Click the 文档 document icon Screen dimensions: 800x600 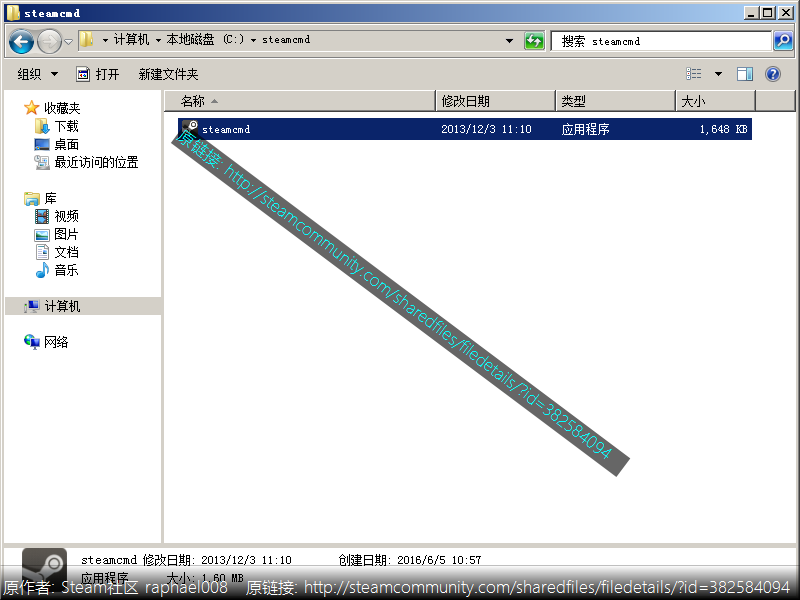(x=42, y=252)
